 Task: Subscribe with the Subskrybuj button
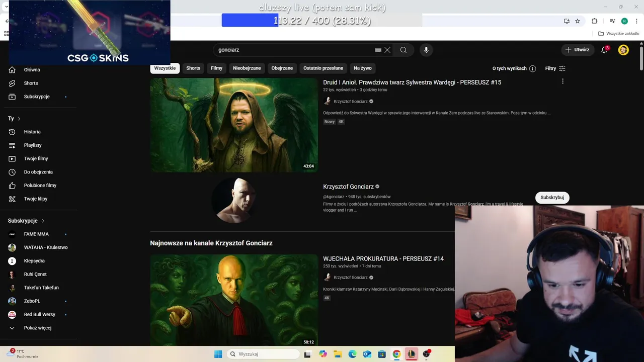click(552, 198)
